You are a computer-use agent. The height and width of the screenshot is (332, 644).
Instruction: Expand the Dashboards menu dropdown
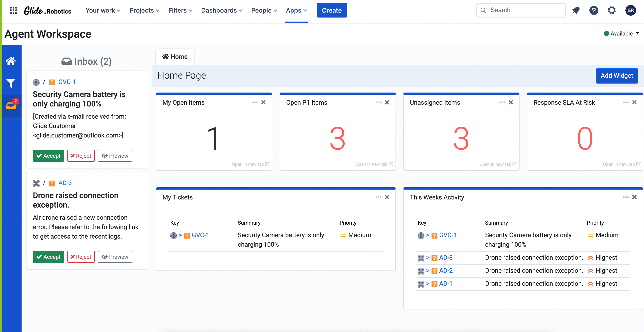[x=221, y=10]
